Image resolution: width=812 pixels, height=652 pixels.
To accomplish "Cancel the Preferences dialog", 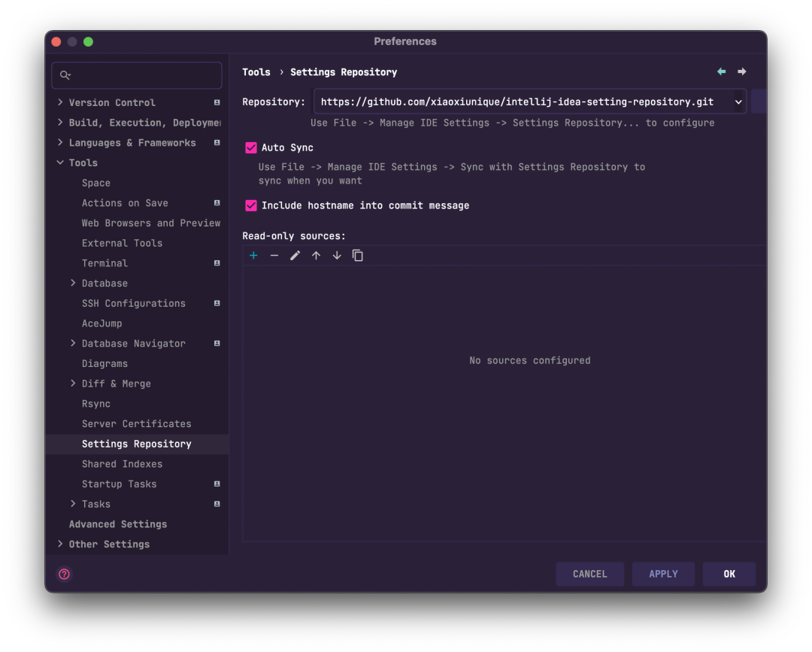I will coord(589,574).
